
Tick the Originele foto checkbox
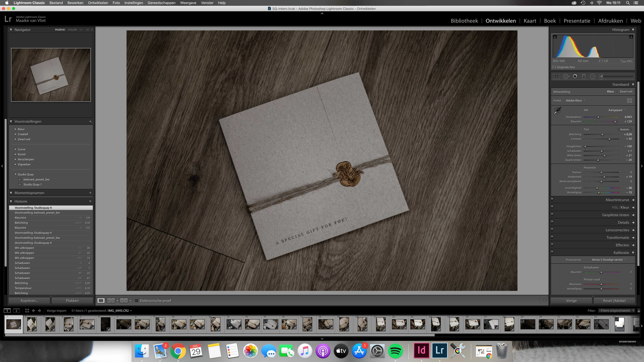tap(554, 67)
